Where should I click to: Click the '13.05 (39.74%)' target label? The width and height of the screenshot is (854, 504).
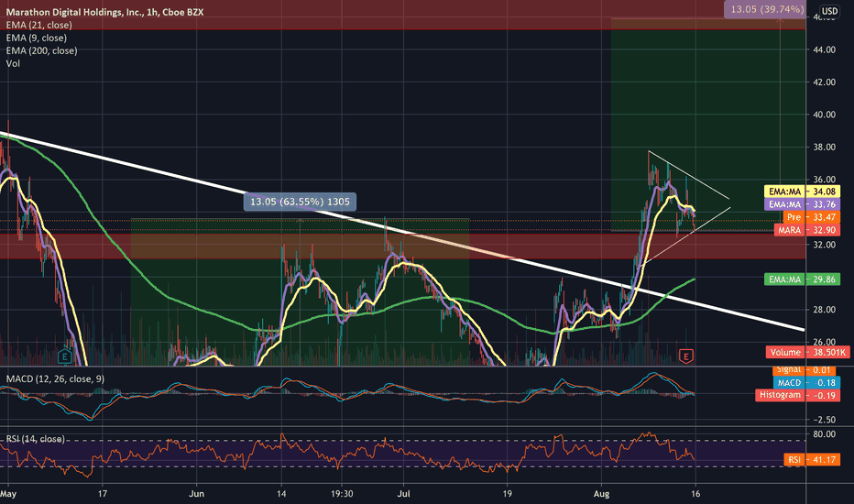(767, 9)
